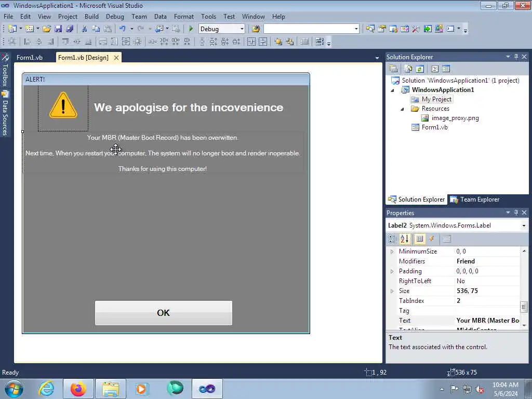This screenshot has width=532, height=399.
Task: Collapse the Resources folder node
Action: [403, 109]
